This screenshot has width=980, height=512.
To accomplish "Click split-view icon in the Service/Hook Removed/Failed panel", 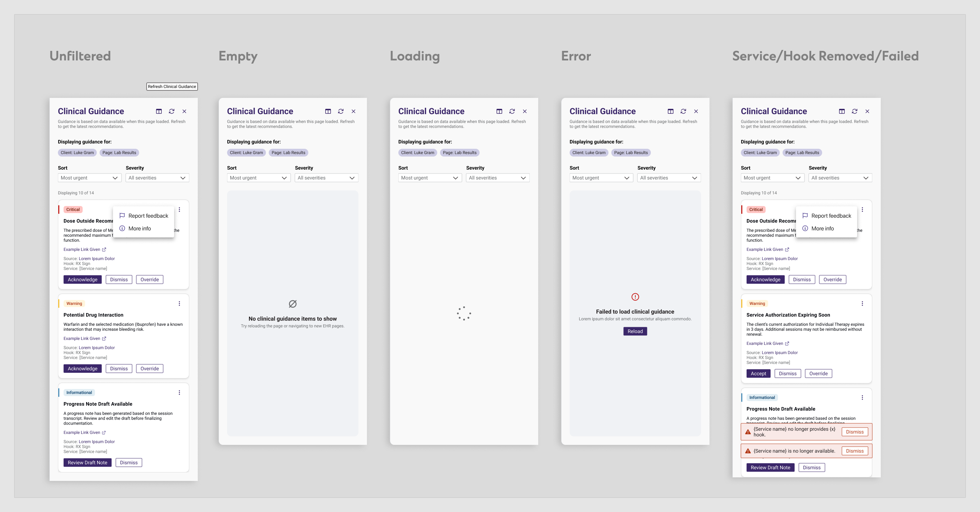I will (842, 111).
